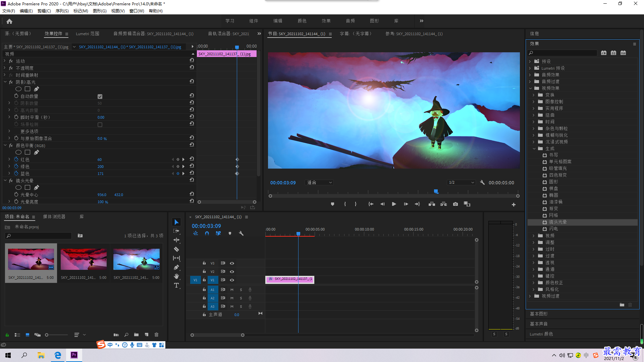The width and height of the screenshot is (644, 362).
Task: Toggle lock on track V3
Action: pyautogui.click(x=204, y=263)
